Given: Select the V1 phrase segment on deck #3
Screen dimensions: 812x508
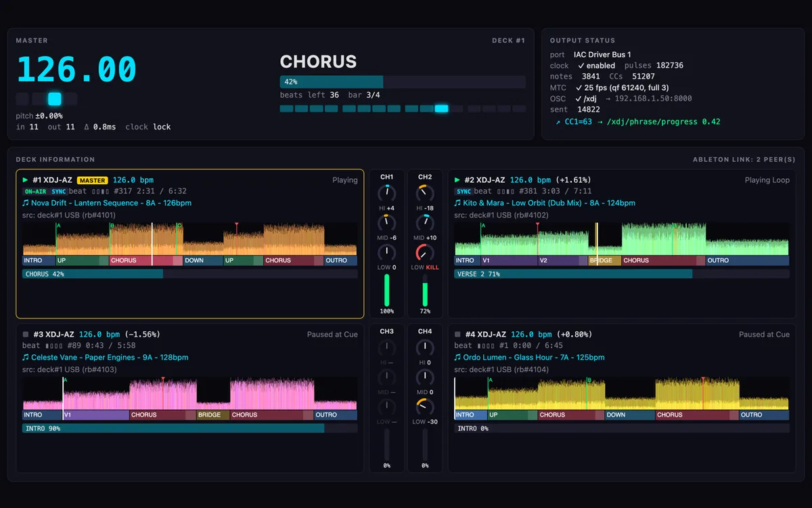Looking at the screenshot, I should tap(95, 415).
